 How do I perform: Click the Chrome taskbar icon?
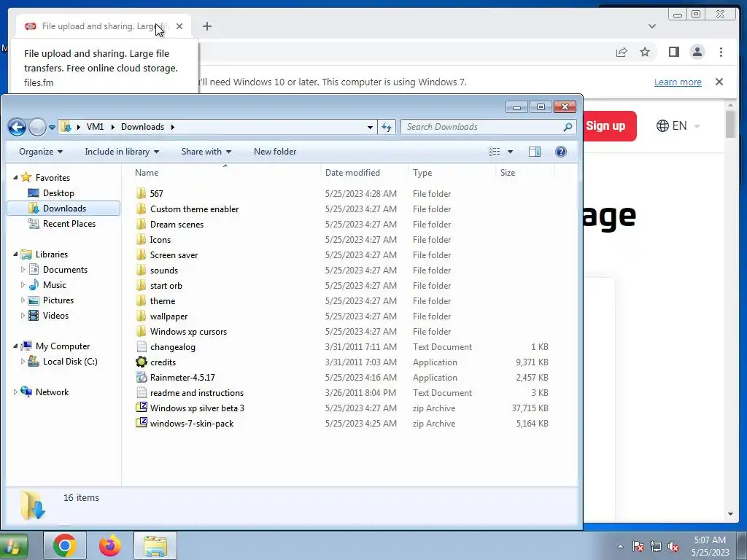click(x=65, y=545)
